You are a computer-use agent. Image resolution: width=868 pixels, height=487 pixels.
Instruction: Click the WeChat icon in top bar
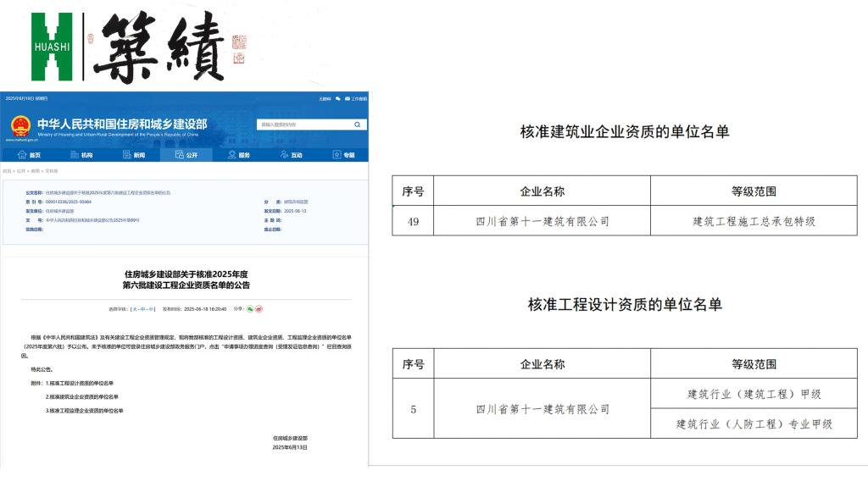pos(338,99)
